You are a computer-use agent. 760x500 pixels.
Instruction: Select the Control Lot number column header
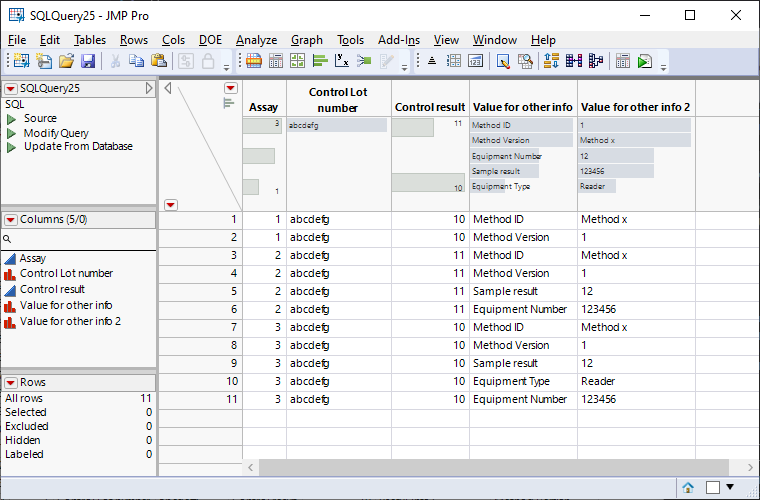coord(338,100)
